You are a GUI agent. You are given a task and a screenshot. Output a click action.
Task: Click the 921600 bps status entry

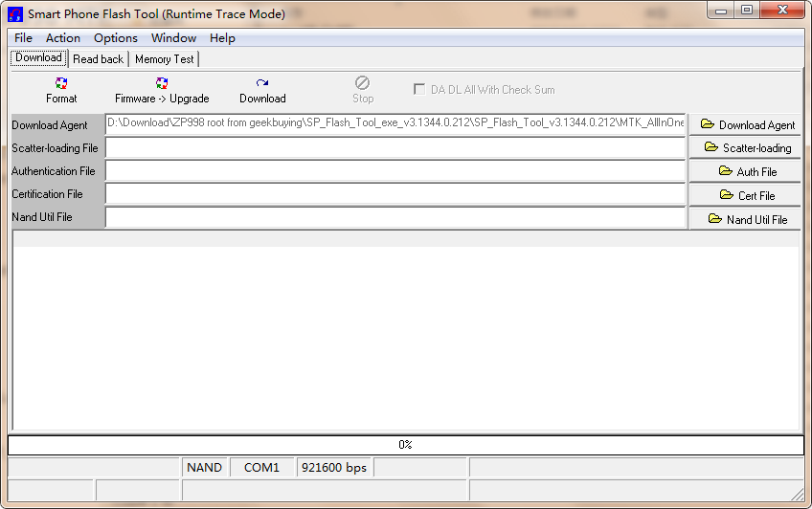pyautogui.click(x=334, y=468)
